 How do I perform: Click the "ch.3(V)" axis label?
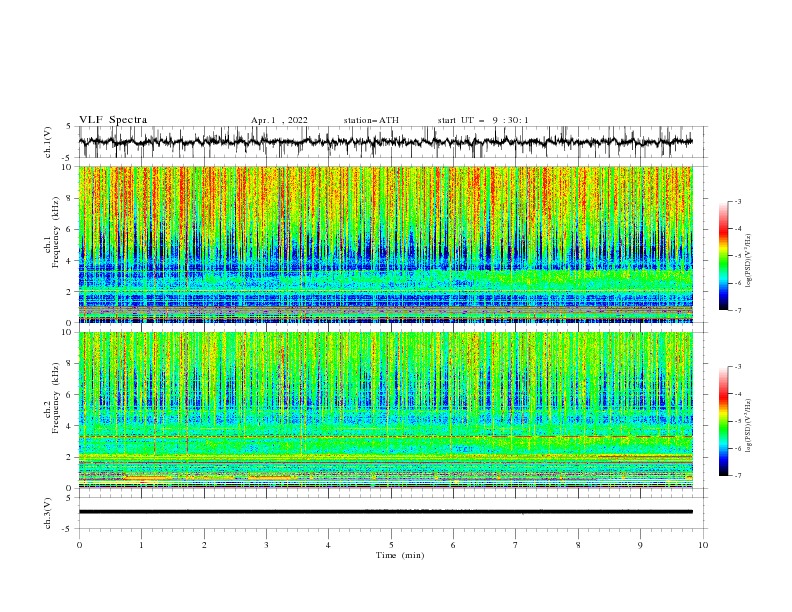coord(48,513)
